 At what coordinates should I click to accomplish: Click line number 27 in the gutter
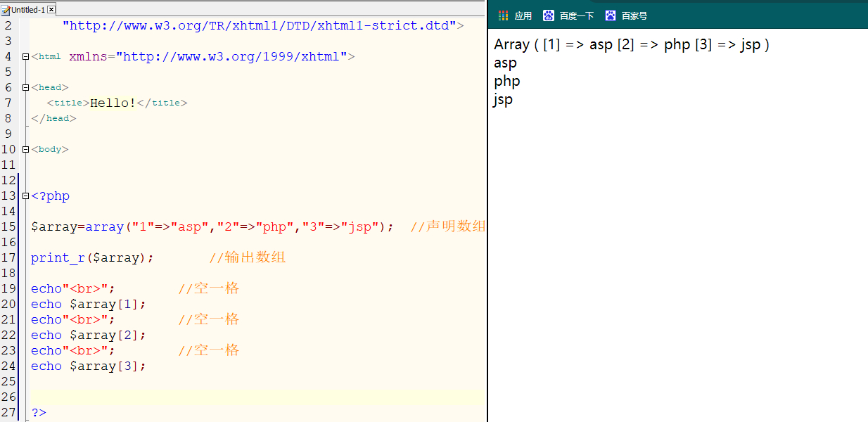(x=9, y=412)
